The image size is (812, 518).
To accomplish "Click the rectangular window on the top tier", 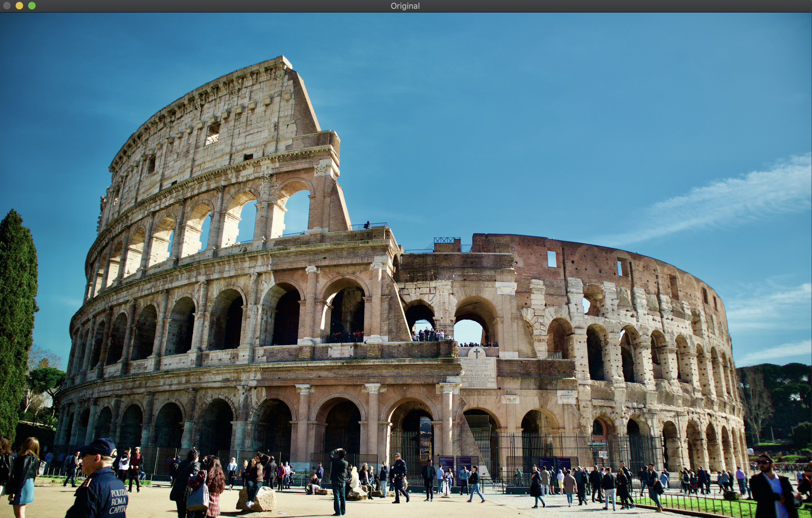I will pos(213,133).
